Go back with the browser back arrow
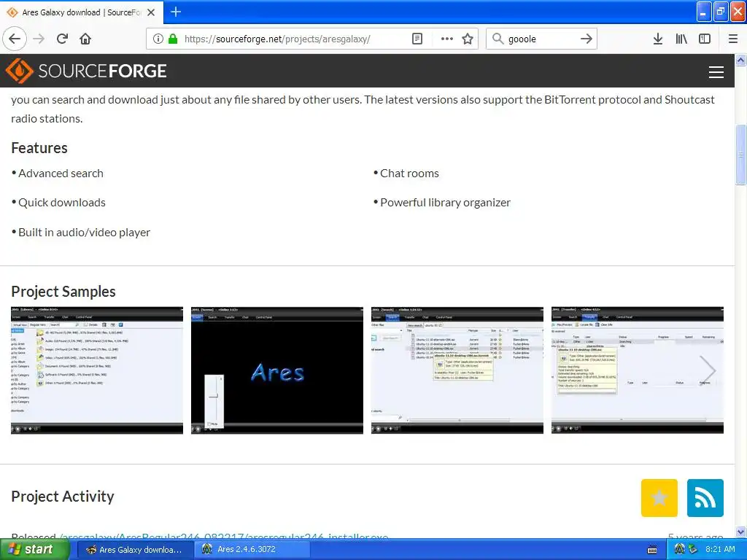Screen dimensions: 747x560 [15, 39]
